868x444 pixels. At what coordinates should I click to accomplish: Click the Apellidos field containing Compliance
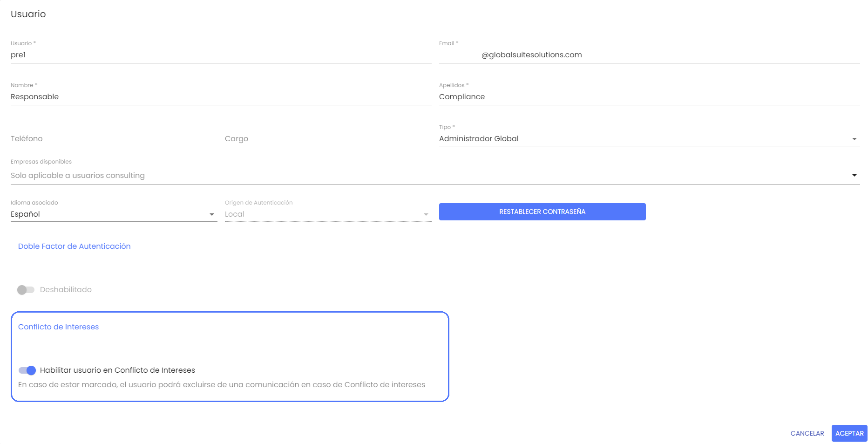pyautogui.click(x=649, y=97)
